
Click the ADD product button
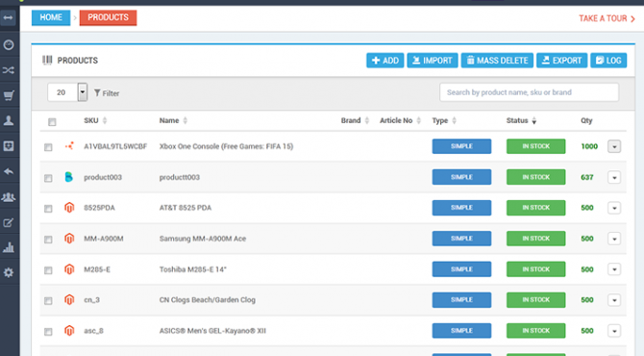[385, 61]
